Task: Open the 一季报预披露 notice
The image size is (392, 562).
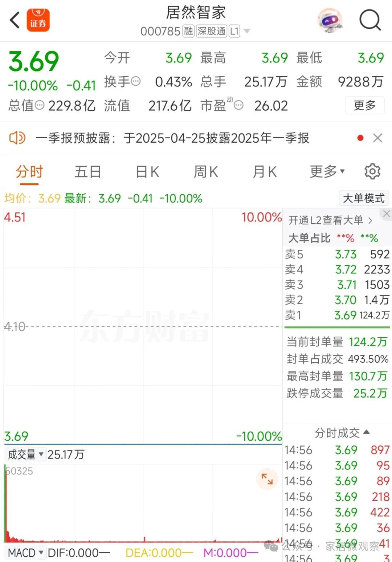Action: coord(172,138)
